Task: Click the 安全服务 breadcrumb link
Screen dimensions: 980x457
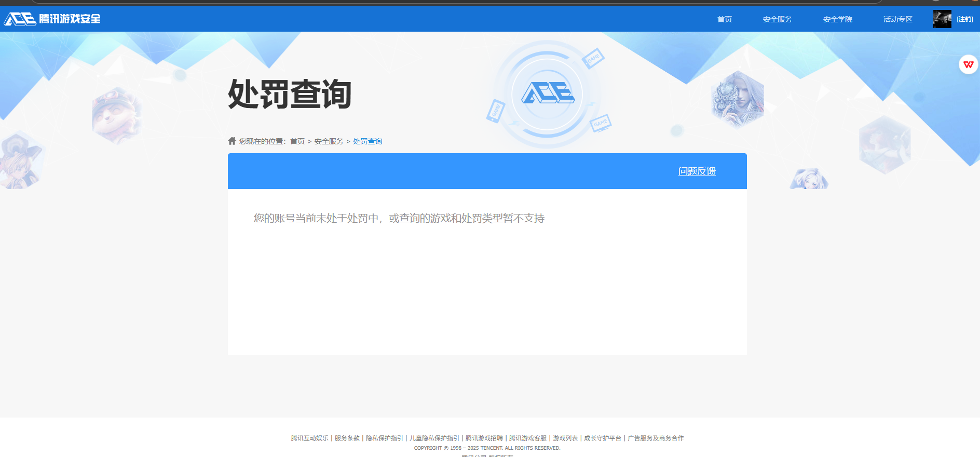Action: pos(329,141)
